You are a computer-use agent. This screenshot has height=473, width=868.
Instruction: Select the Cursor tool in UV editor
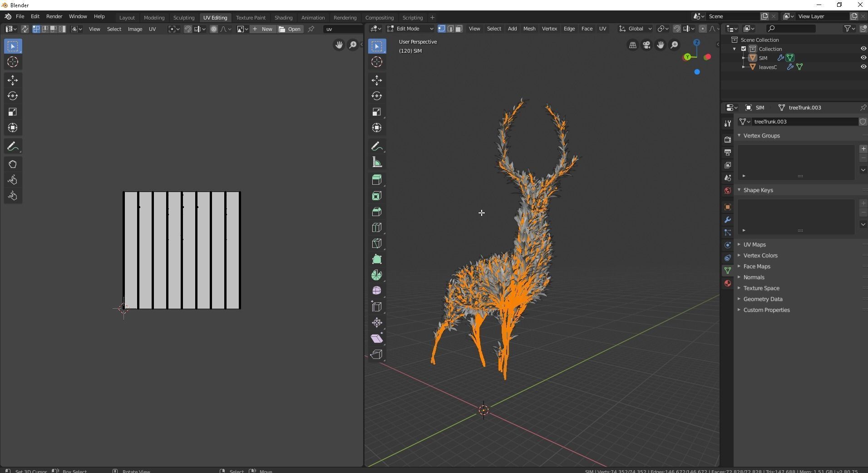tap(13, 62)
